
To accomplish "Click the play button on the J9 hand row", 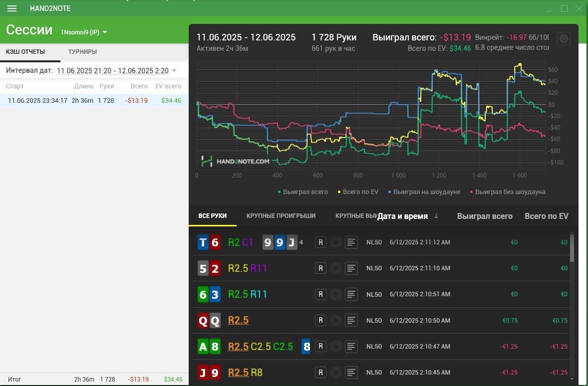I will (x=335, y=373).
